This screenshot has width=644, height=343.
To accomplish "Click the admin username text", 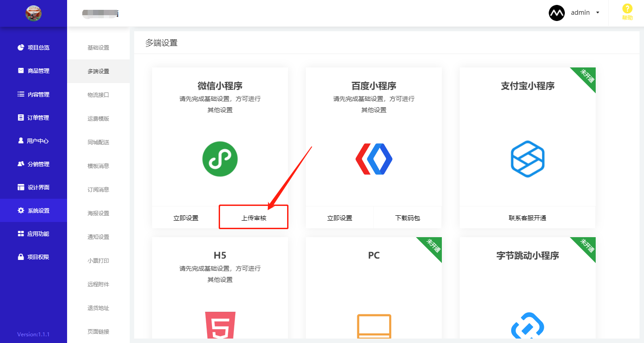I will click(580, 13).
